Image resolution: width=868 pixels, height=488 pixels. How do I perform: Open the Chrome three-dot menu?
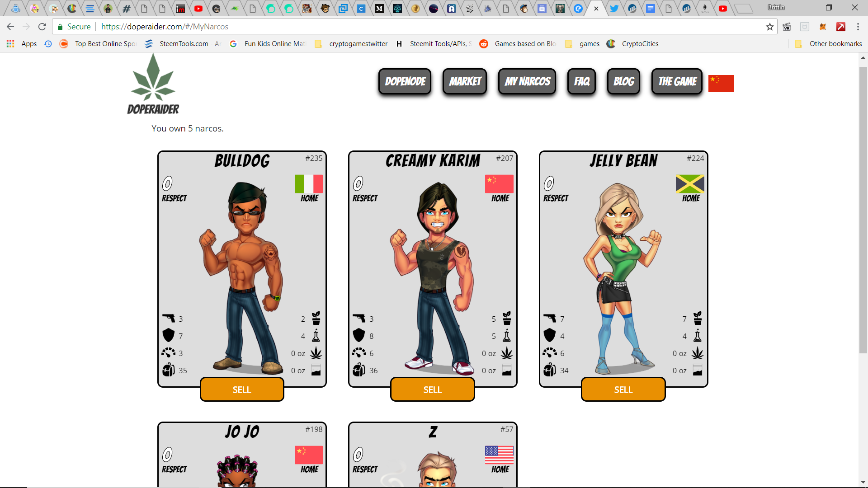[858, 27]
